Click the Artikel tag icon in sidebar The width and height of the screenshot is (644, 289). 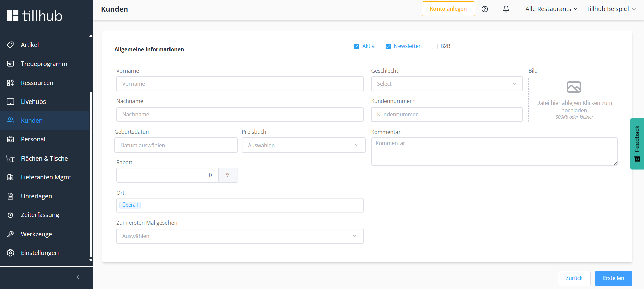click(10, 45)
